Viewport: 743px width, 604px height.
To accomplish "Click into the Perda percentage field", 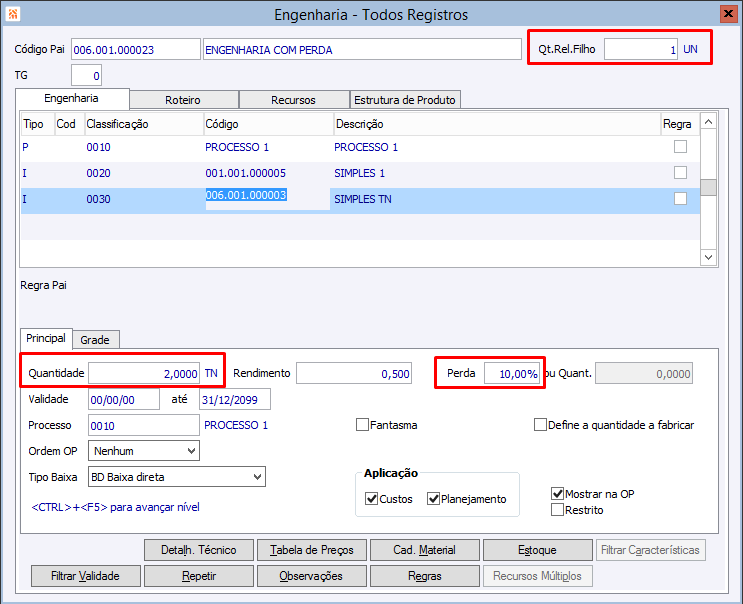I will [512, 373].
